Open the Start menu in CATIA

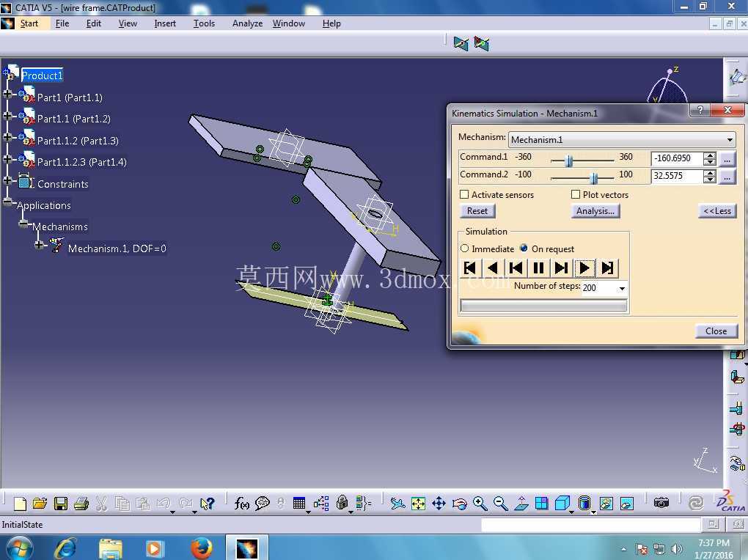click(29, 23)
